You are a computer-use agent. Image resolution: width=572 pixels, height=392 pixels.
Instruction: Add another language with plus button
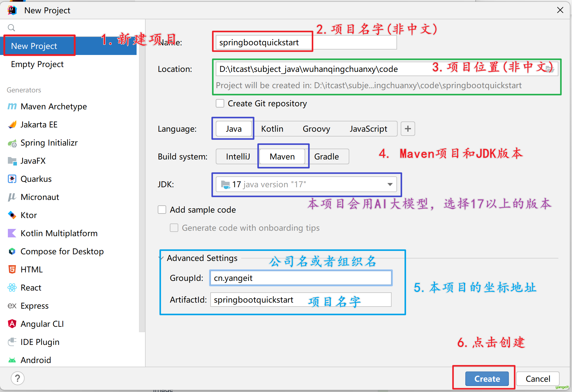point(408,129)
